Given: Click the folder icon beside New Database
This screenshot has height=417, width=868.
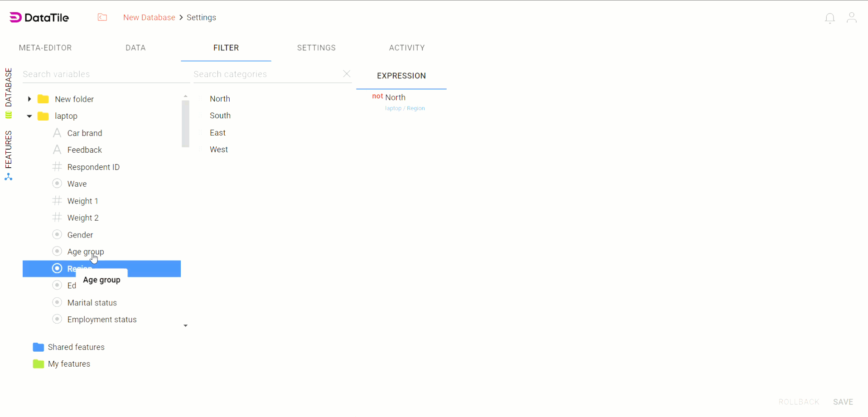Looking at the screenshot, I should (x=102, y=17).
